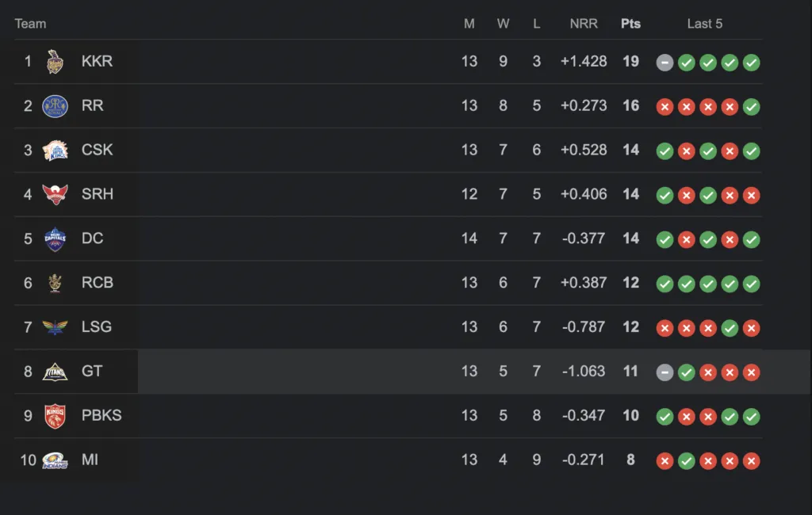
Task: Click the Gujarat Titans logo
Action: 55,372
